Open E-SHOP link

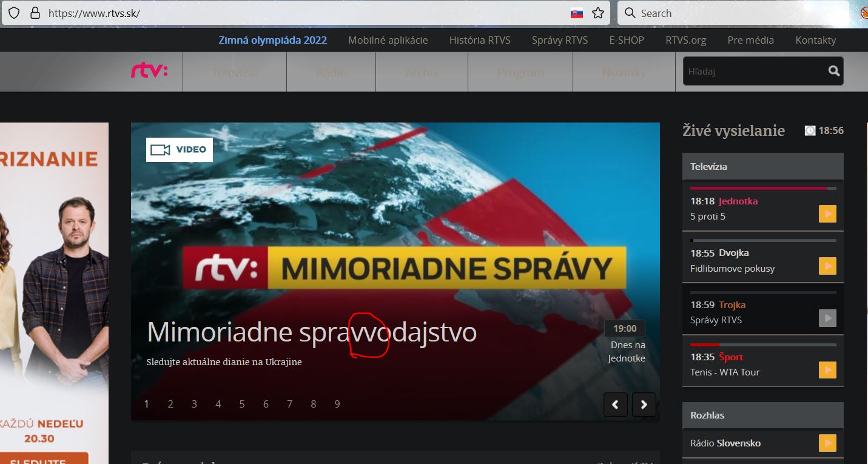point(627,40)
